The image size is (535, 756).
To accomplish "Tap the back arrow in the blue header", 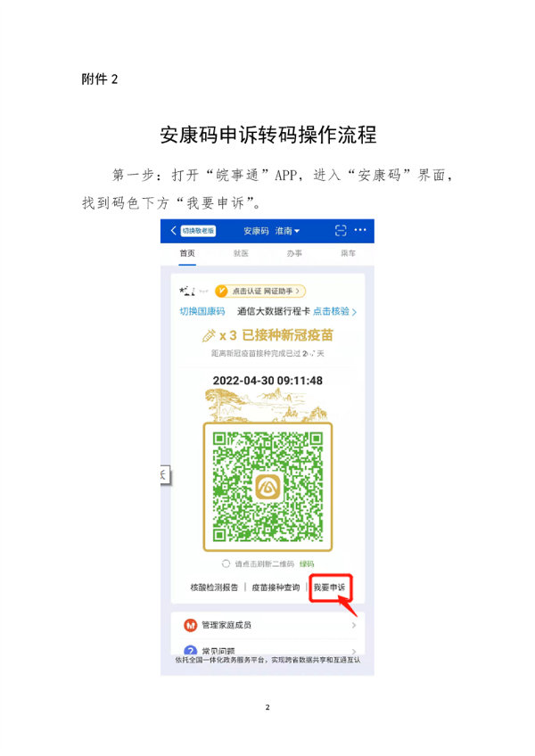I will (174, 231).
